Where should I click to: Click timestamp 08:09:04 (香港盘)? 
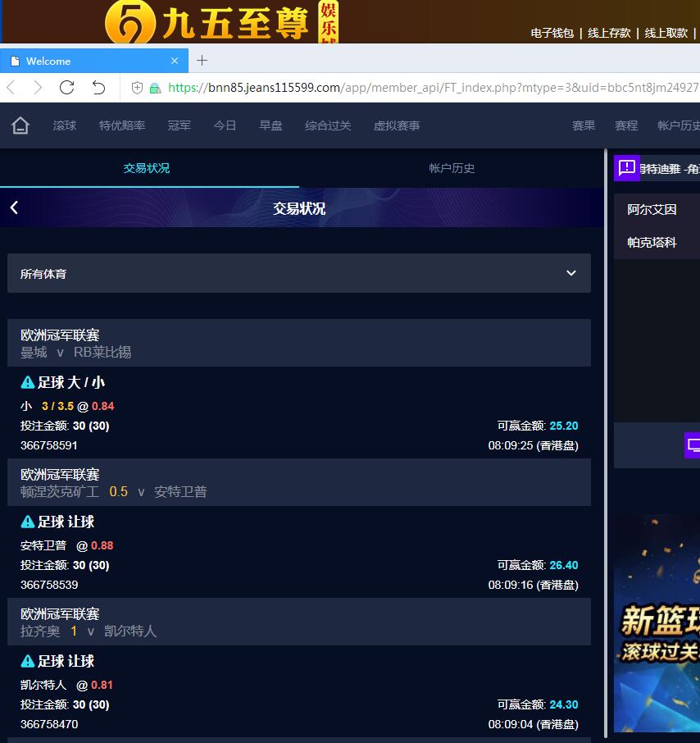tap(534, 724)
